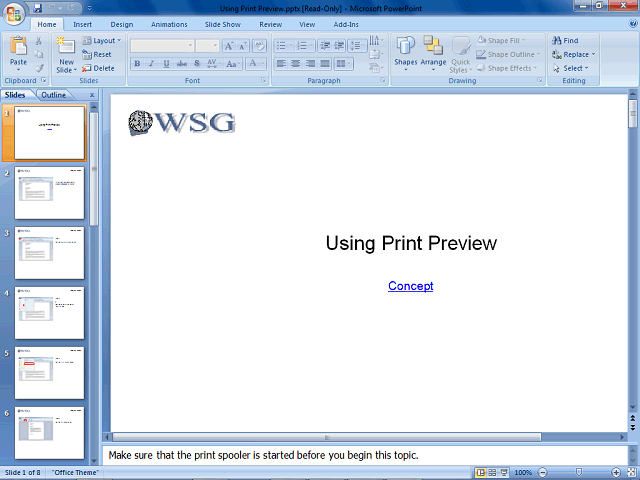Screen dimensions: 640x480
Task: Toggle Align Text Left
Action: tap(281, 64)
